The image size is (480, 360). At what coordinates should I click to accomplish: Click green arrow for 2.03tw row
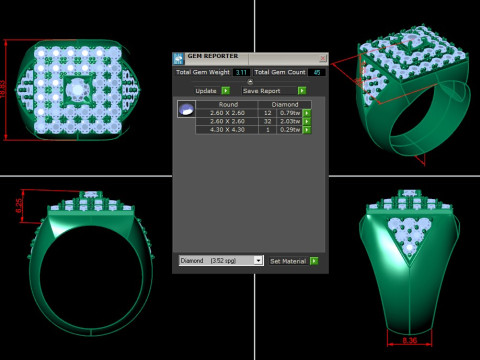click(x=307, y=121)
